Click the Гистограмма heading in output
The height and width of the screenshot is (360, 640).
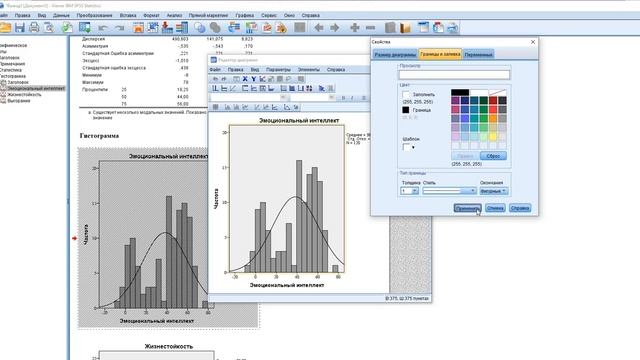tap(99, 136)
